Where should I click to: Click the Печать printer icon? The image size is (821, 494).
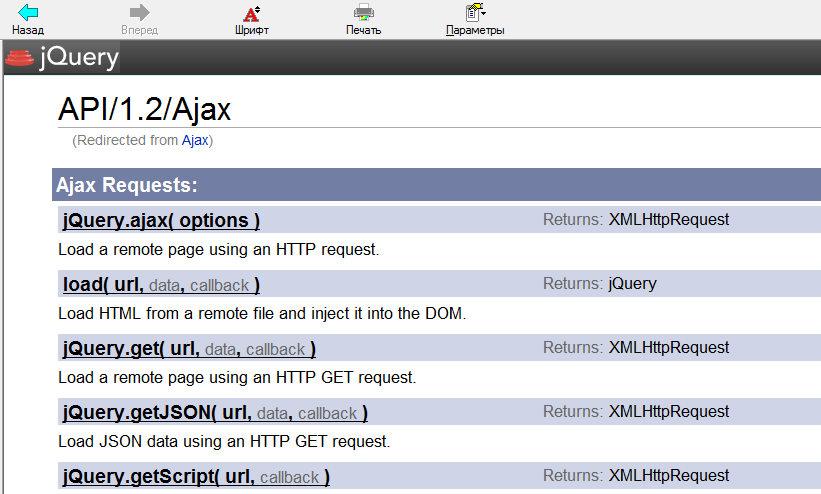click(x=363, y=12)
